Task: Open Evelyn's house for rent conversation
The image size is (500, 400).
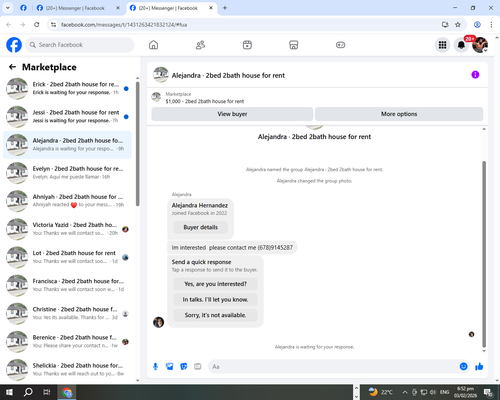Action: coord(67,173)
